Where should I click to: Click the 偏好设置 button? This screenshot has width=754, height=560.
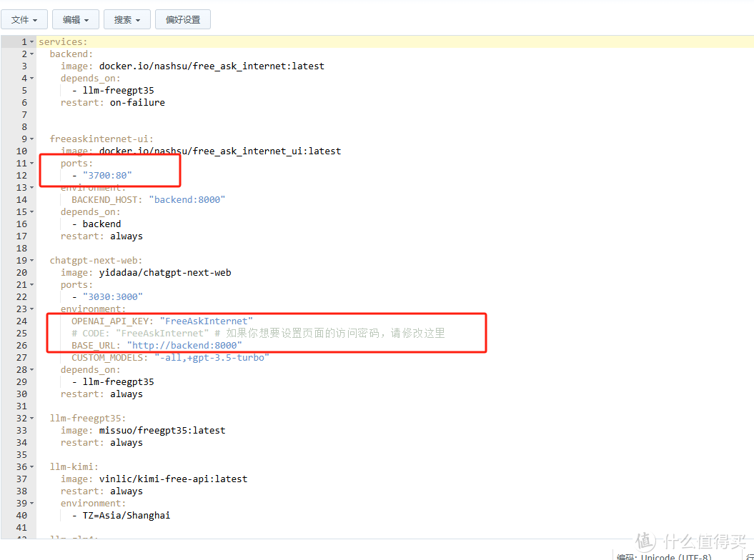click(183, 19)
